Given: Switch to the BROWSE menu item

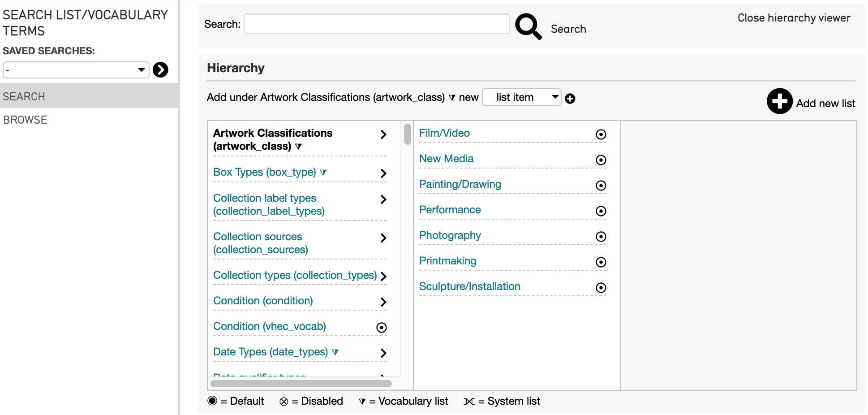Looking at the screenshot, I should click(x=26, y=120).
